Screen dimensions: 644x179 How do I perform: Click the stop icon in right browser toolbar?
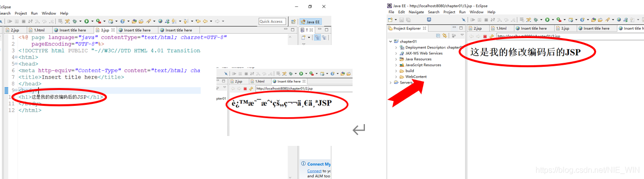pos(485,36)
